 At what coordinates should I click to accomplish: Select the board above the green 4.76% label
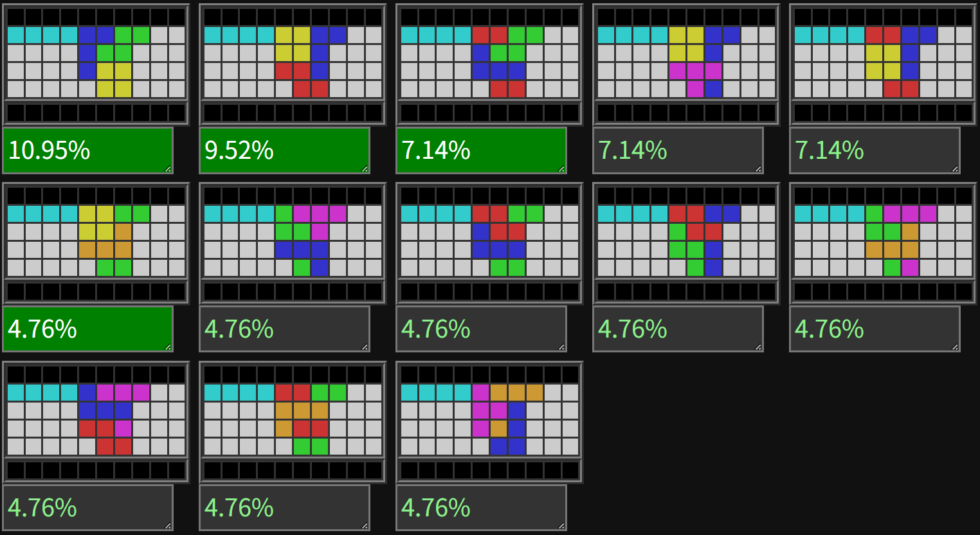tap(96, 243)
